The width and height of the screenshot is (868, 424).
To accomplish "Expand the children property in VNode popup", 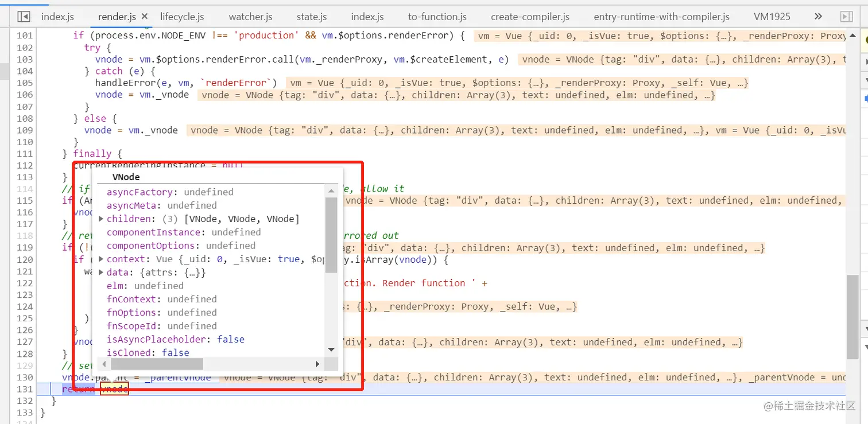I will tap(101, 219).
